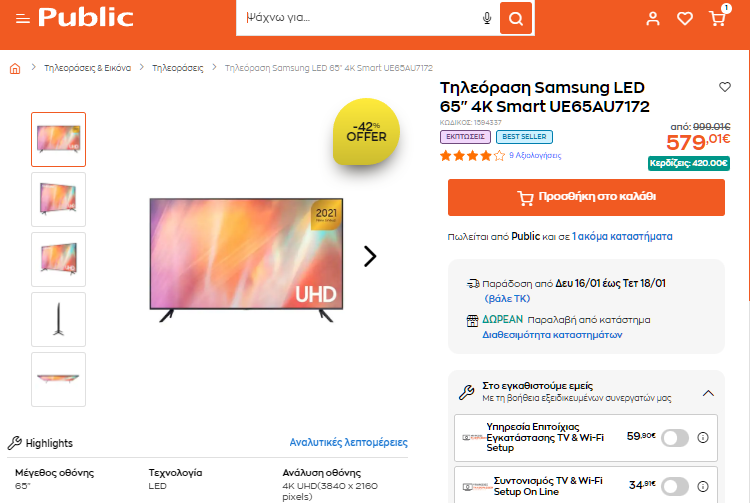This screenshot has width=750, height=503.
Task: Click the orange search magnifier button
Action: point(516,18)
